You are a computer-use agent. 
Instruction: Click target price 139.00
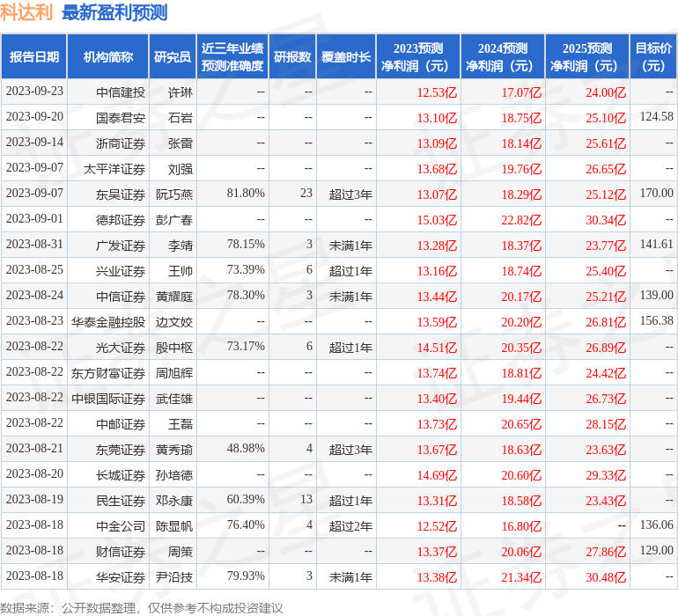(656, 296)
